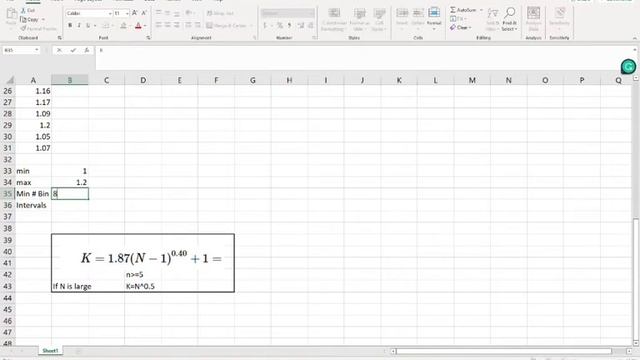The width and height of the screenshot is (640, 360).
Task: Click the Select All corner triangle
Action: click(9, 80)
